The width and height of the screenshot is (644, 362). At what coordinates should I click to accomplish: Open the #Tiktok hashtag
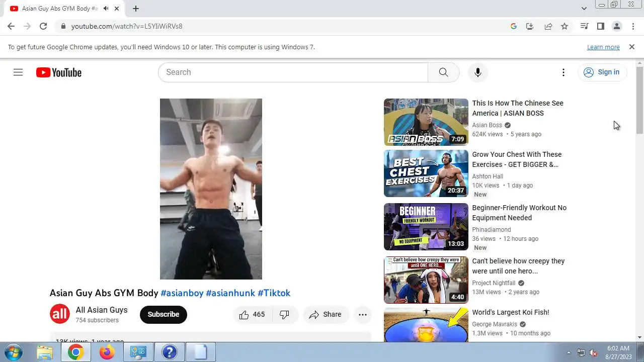pos(274,293)
